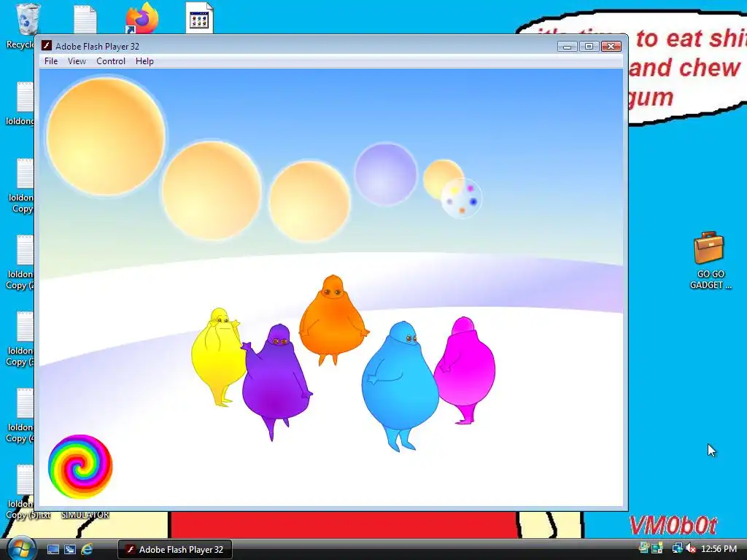Select the blank text file beside Firefox

[x=85, y=19]
